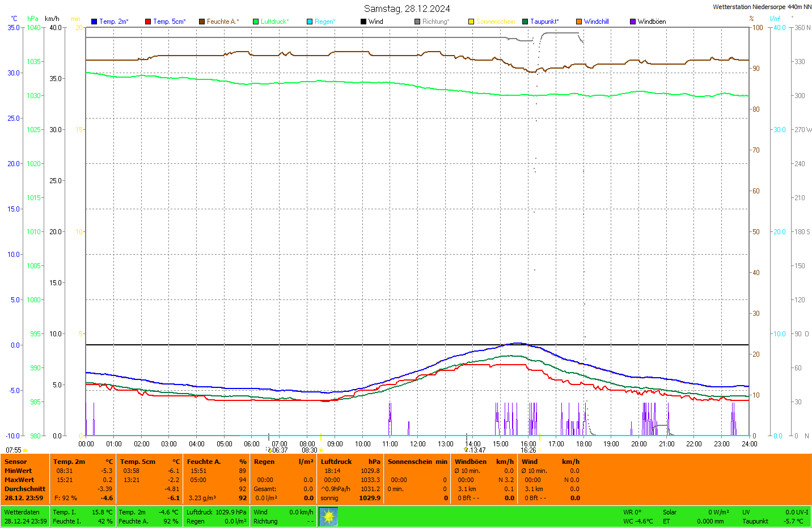Click the green Luftdruck legend swatch
The image size is (812, 528).
pyautogui.click(x=256, y=22)
